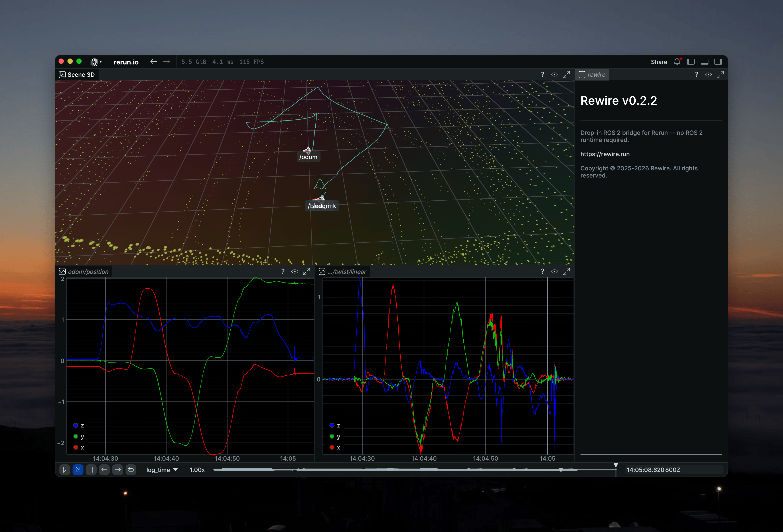Toggle visibility of Scene 3D view
The image size is (783, 532).
pyautogui.click(x=554, y=75)
